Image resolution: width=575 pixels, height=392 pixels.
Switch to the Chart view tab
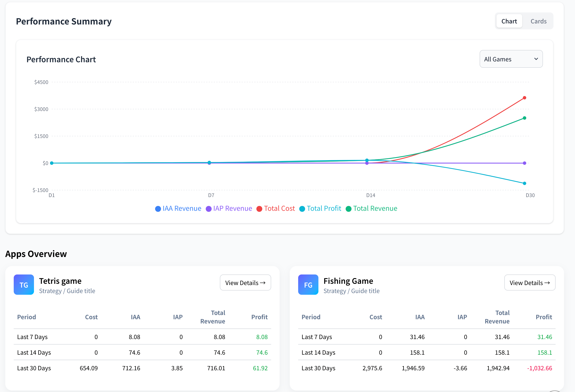click(x=509, y=21)
